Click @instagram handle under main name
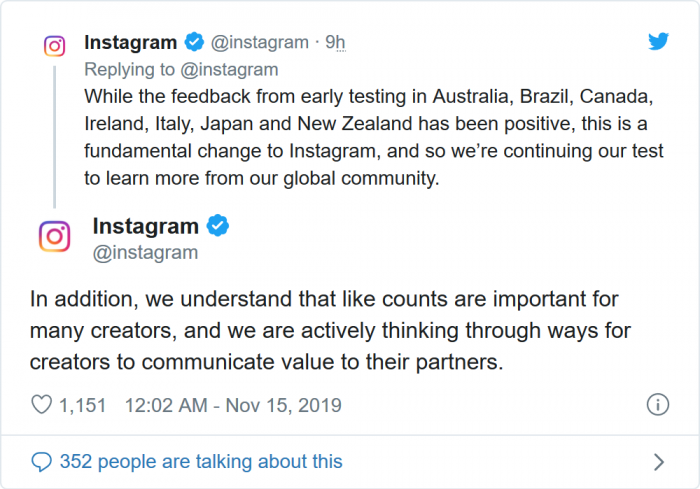This screenshot has height=489, width=700. pos(144,253)
